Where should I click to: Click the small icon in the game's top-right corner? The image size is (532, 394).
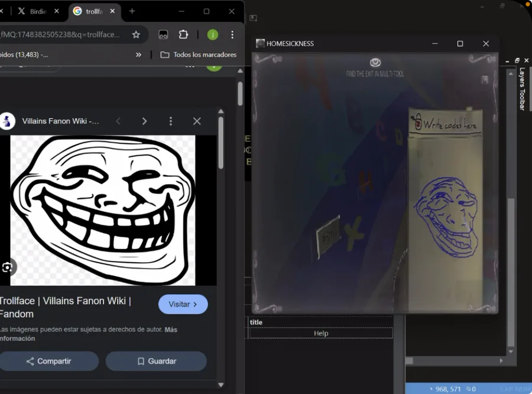coord(485,79)
